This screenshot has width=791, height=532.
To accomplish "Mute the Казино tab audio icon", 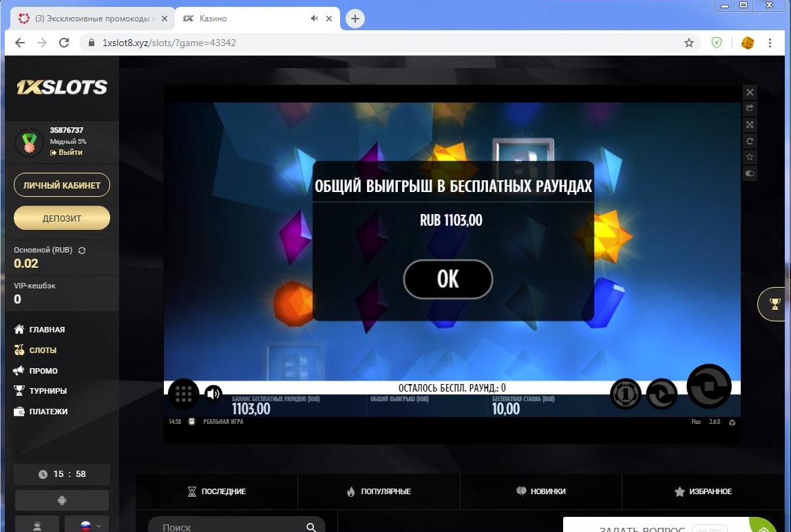I will tap(314, 19).
